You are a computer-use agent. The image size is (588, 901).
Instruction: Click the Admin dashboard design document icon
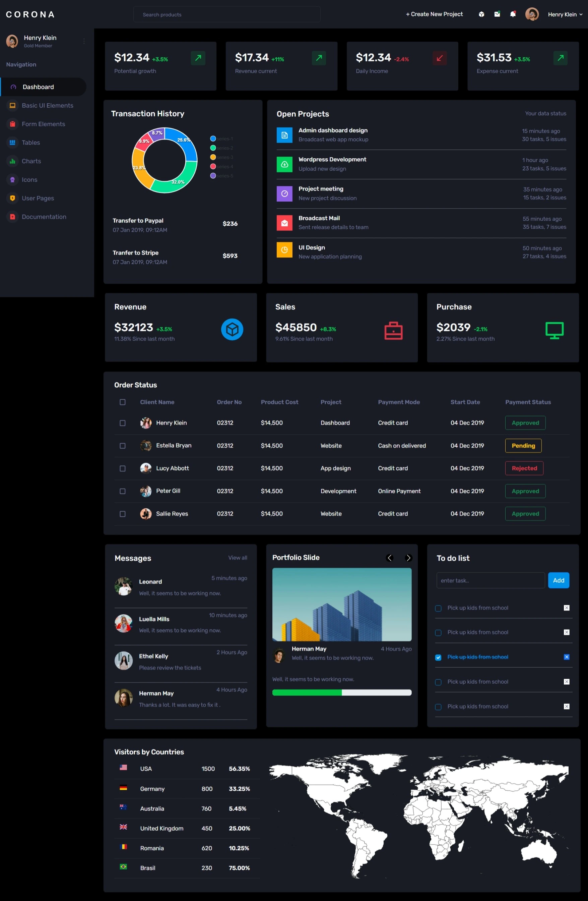pos(284,135)
